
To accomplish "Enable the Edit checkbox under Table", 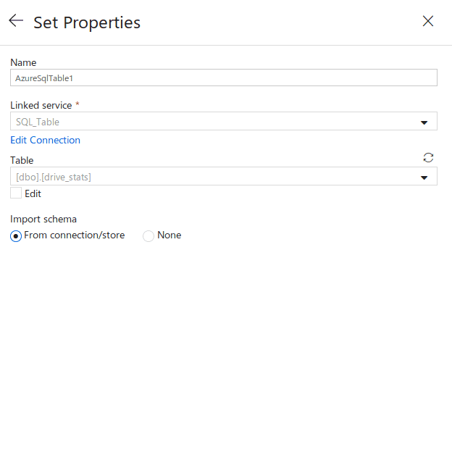I will coord(16,193).
